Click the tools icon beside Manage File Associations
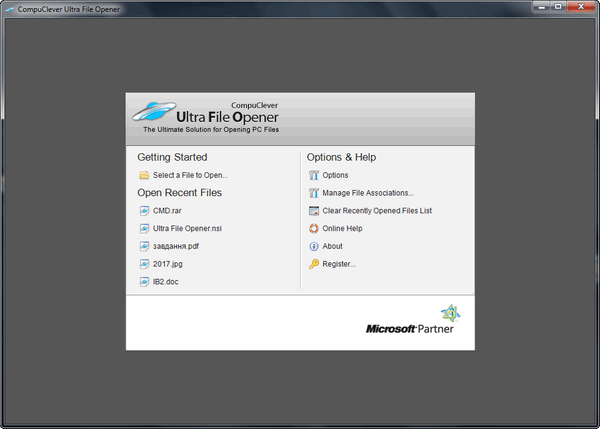The width and height of the screenshot is (600, 429). [314, 193]
